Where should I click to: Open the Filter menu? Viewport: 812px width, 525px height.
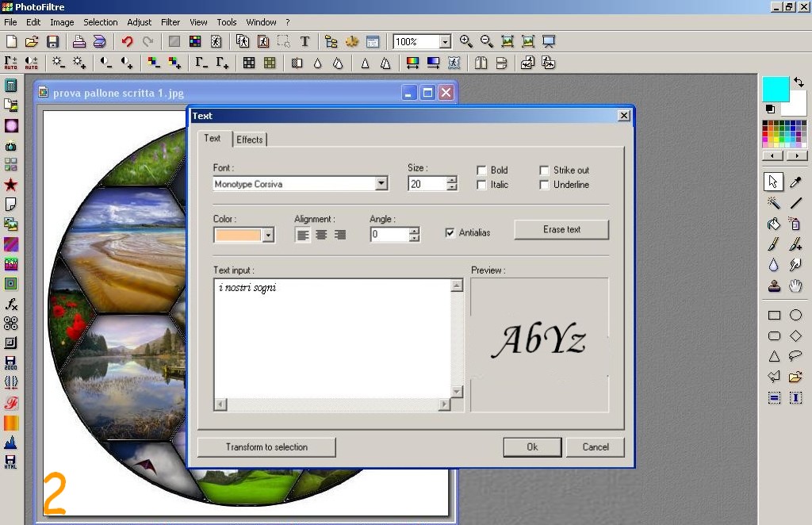click(x=170, y=22)
